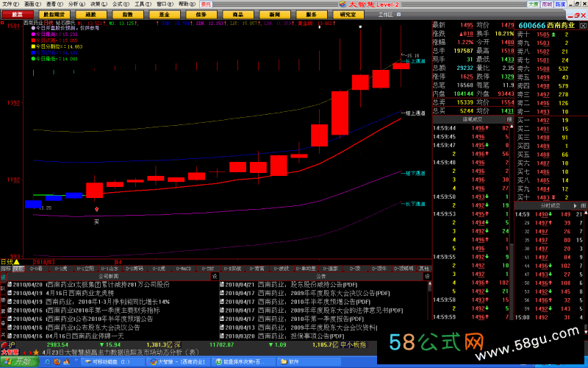Screen dimensions: 588x368
Task: Click the sell-ten up arrow icon
Action: [553, 35]
